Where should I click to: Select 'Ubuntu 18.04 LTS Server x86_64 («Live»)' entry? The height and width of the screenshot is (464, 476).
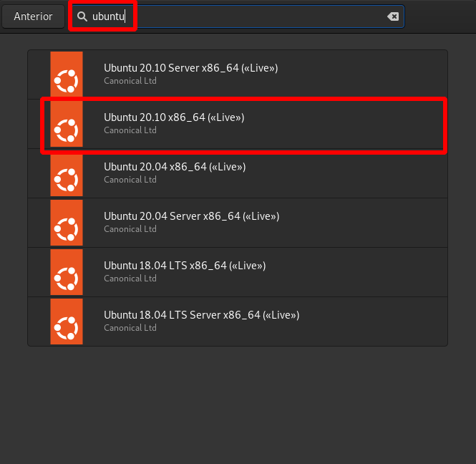[x=238, y=322]
